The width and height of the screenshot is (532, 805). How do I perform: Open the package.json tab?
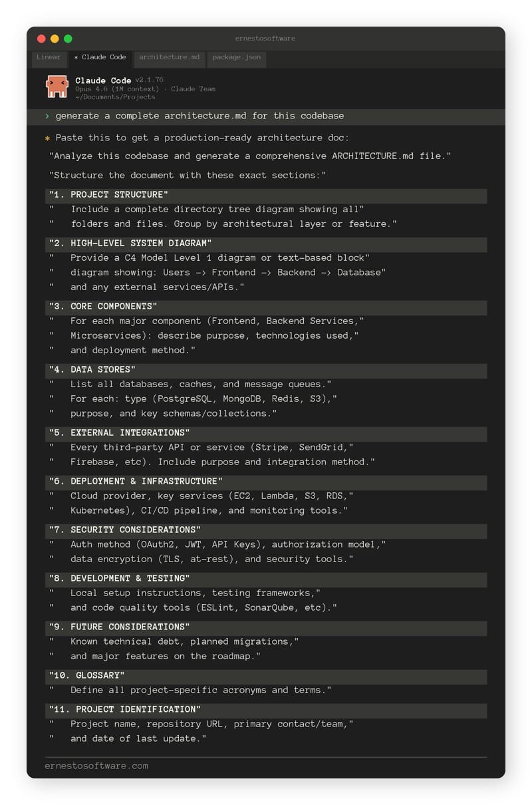tap(237, 57)
